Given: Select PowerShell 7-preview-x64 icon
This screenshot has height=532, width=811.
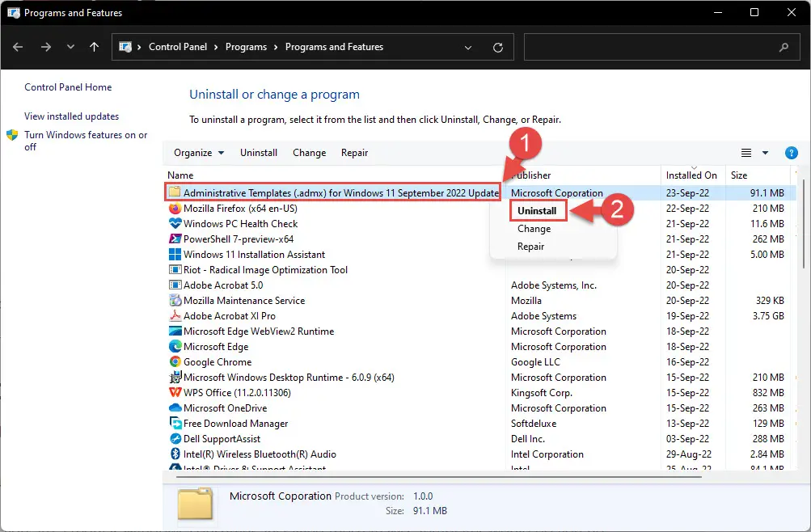Looking at the screenshot, I should tap(175, 239).
